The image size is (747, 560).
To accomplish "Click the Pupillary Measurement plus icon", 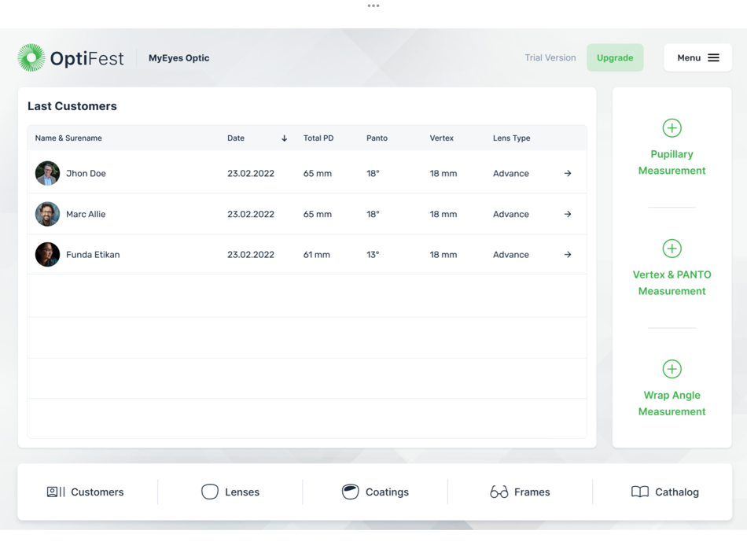I will click(672, 127).
